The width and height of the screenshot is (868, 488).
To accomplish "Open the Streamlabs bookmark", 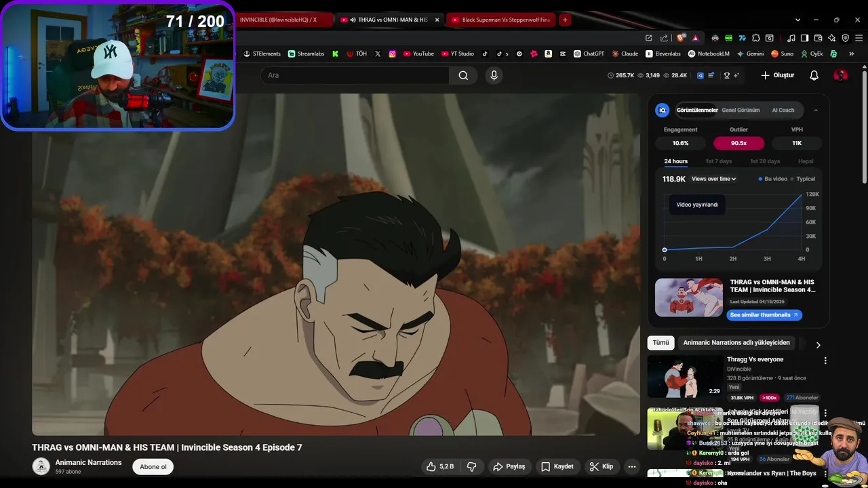I will 306,54.
